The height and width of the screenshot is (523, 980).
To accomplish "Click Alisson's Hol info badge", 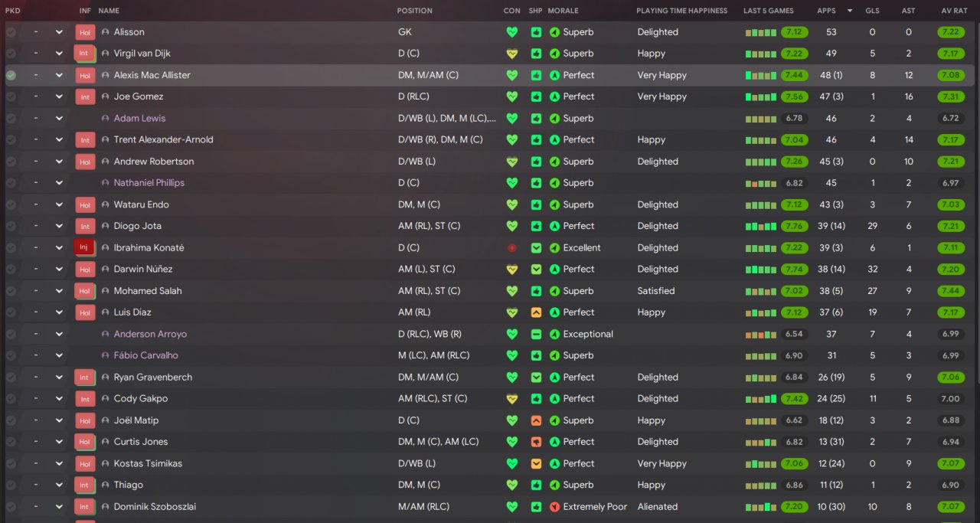I will click(x=84, y=33).
